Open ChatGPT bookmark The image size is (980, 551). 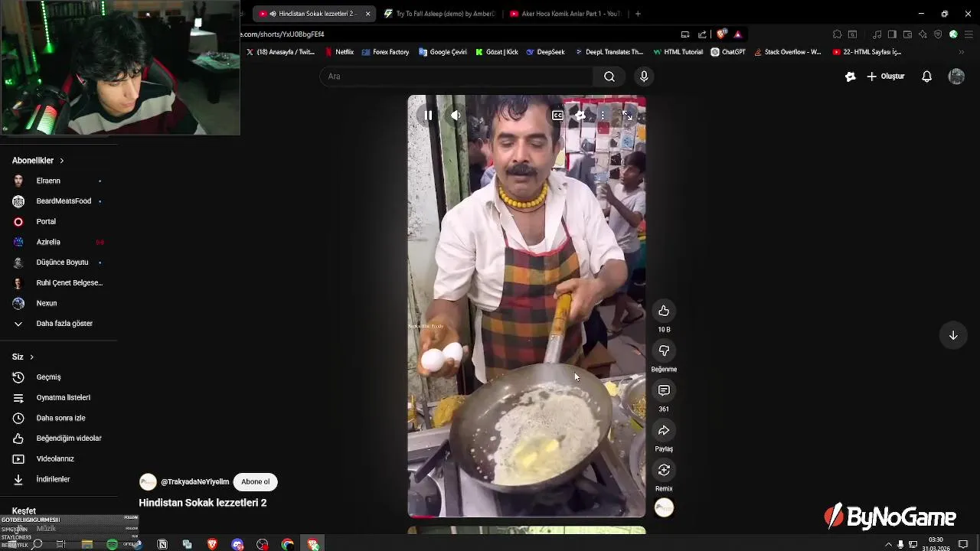point(728,52)
